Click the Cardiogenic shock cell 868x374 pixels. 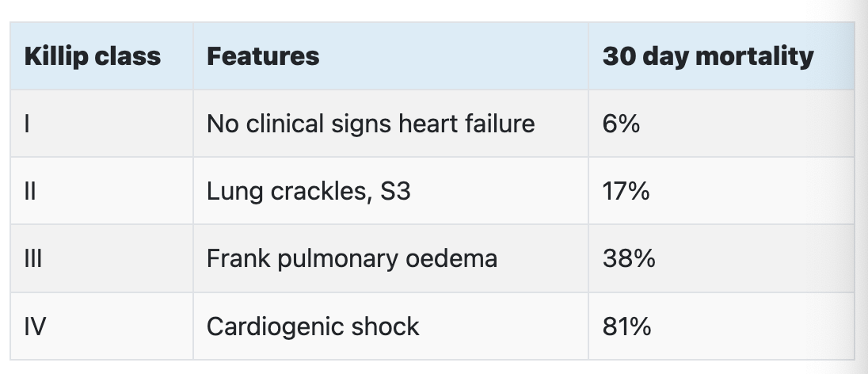point(390,326)
